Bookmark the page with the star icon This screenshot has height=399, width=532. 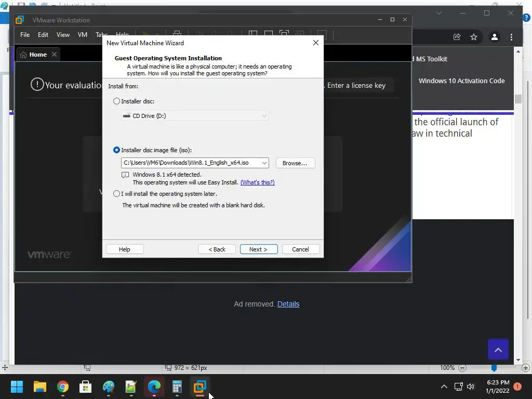point(474,37)
